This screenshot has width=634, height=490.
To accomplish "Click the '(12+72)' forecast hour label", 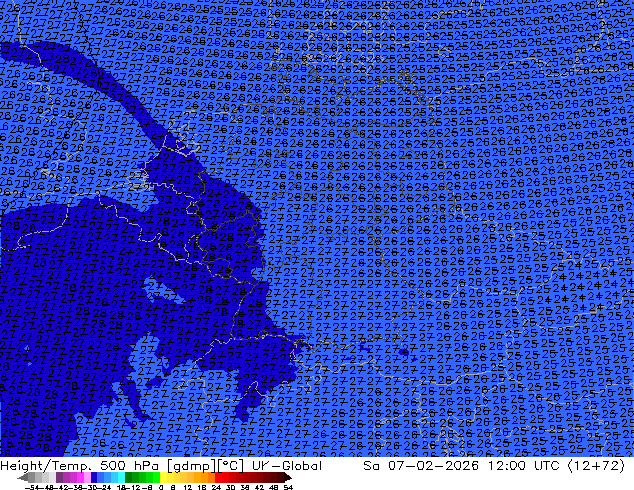I will click(596, 466).
